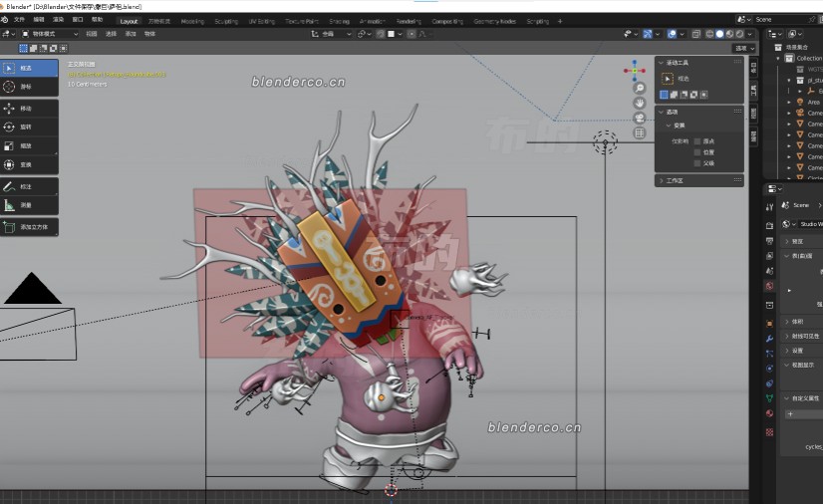Select the Measure (测量) tool
Image resolution: width=823 pixels, height=504 pixels.
29,205
